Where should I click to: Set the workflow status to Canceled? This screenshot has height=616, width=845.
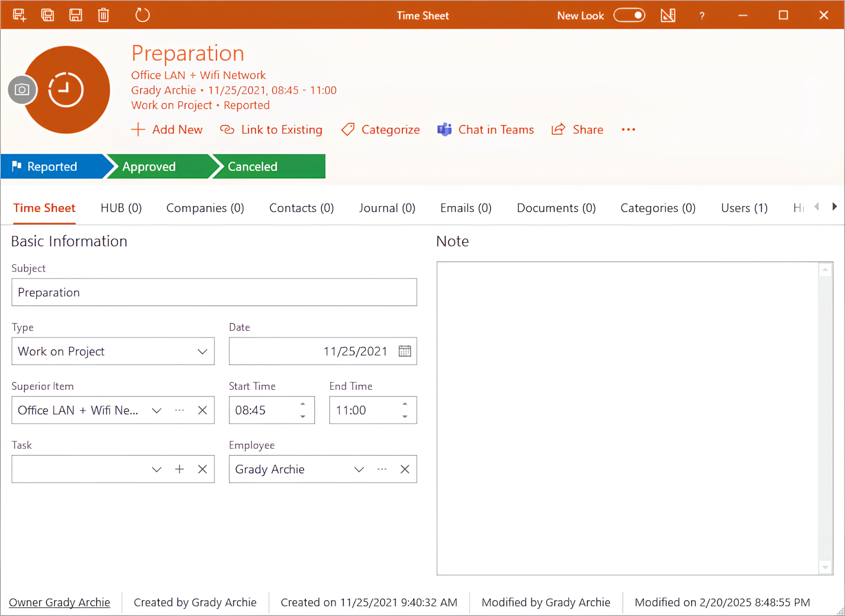click(268, 166)
